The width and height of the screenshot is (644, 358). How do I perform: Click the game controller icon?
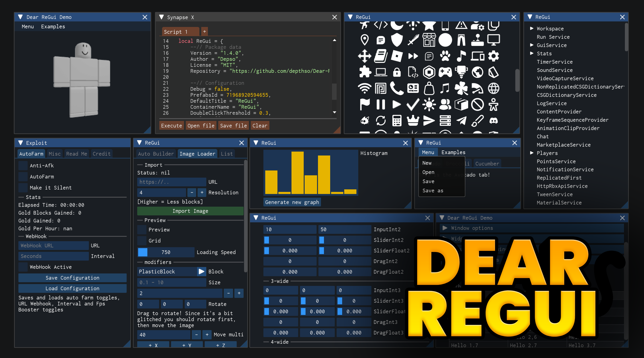445,72
